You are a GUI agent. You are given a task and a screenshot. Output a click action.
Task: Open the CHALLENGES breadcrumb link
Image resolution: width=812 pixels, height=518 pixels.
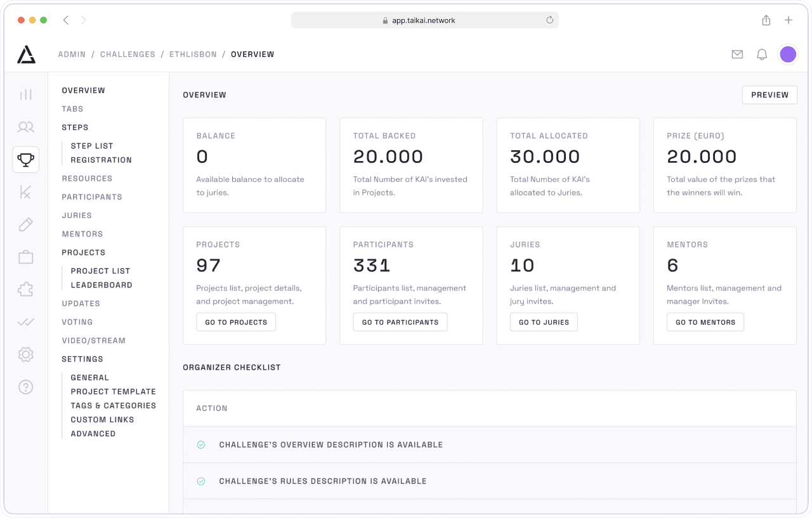click(128, 54)
